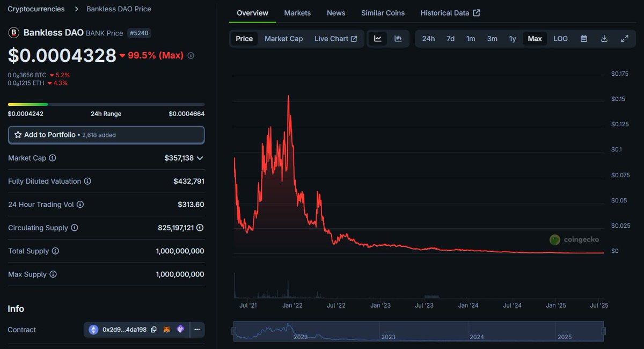
Task: Click the chart download icon
Action: 604,39
